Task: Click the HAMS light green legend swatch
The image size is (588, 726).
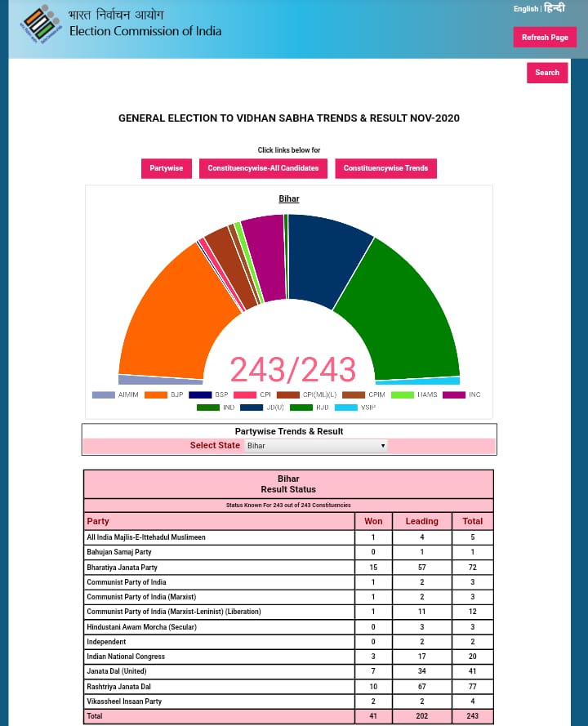Action: coord(403,395)
